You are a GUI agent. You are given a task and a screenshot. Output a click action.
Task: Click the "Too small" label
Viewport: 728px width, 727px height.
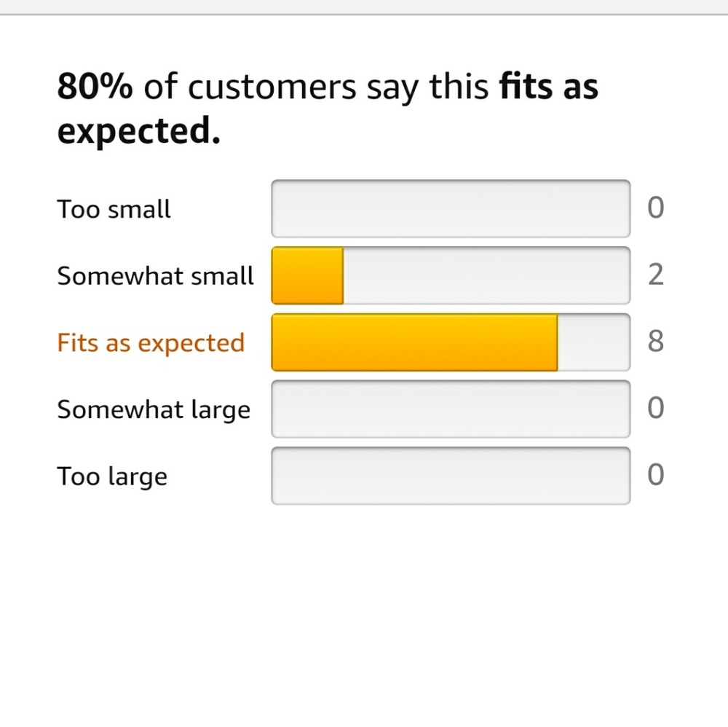[114, 209]
